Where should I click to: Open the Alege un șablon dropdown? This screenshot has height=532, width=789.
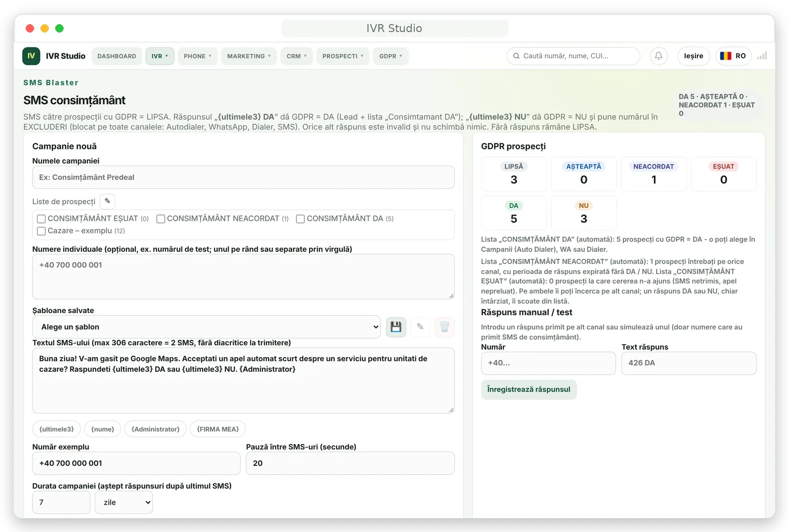tap(207, 327)
